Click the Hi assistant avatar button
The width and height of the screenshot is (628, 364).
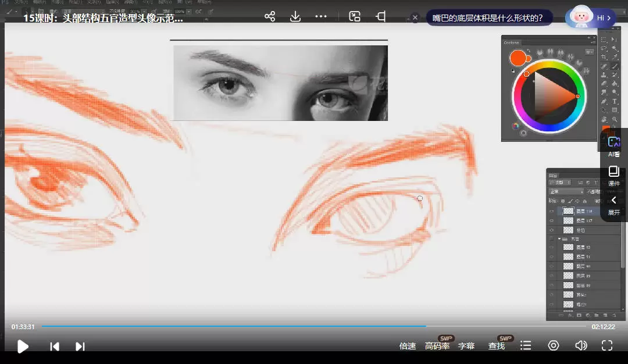pyautogui.click(x=590, y=17)
